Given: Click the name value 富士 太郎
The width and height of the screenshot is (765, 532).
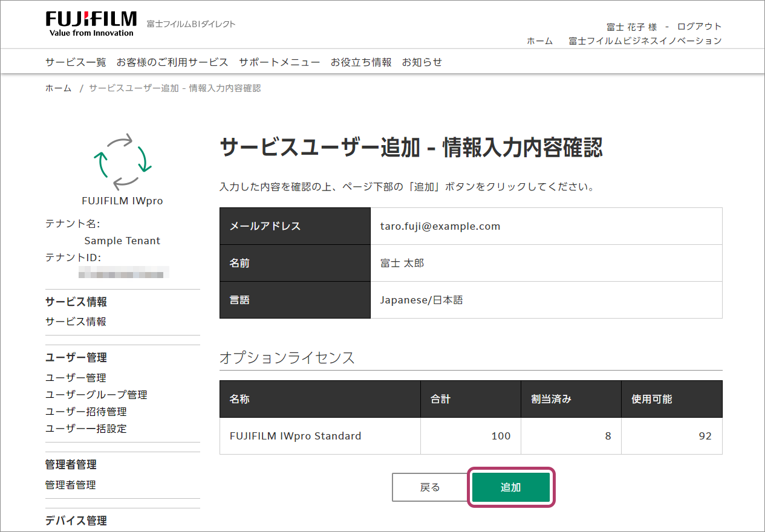Looking at the screenshot, I should tap(402, 264).
